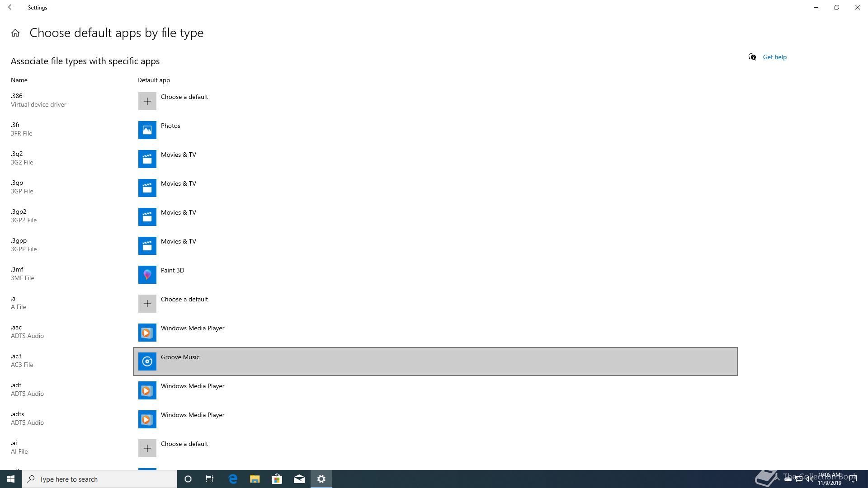Image resolution: width=868 pixels, height=488 pixels.
Task: Select the .3mf 3MF File entry
Action: (22, 274)
